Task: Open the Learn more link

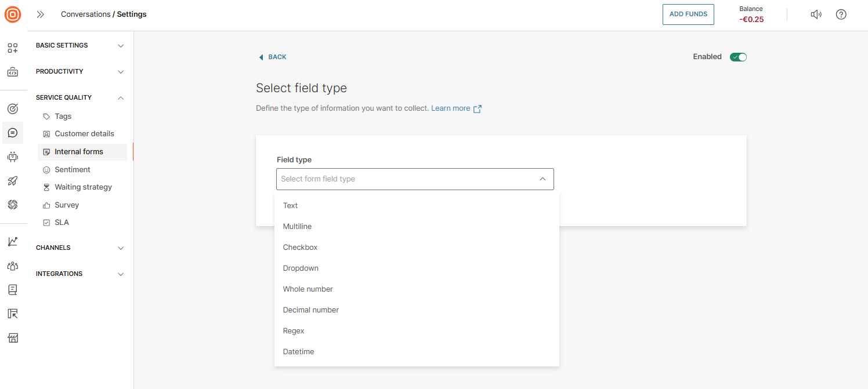Action: (451, 108)
